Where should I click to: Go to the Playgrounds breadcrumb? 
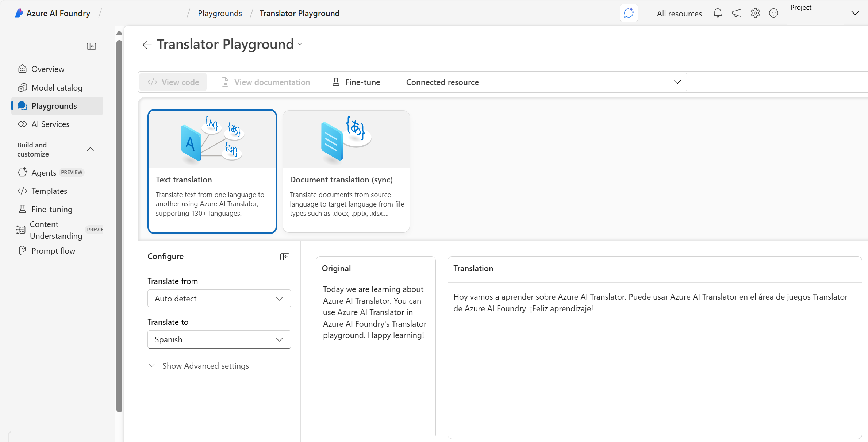click(220, 13)
